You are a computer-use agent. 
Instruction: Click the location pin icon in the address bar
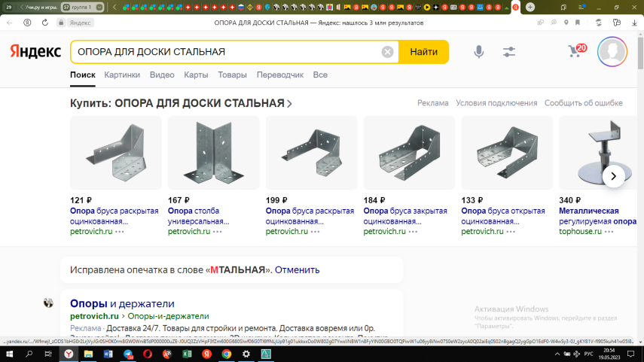566,23
